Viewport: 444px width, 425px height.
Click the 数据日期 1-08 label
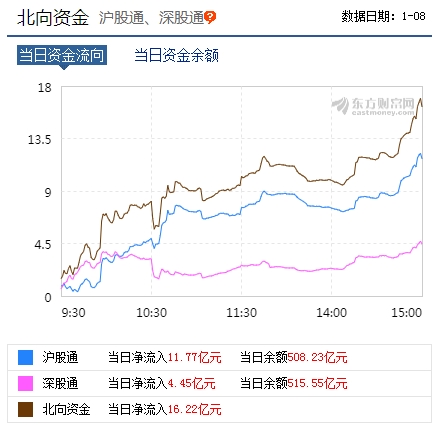pyautogui.click(x=383, y=16)
